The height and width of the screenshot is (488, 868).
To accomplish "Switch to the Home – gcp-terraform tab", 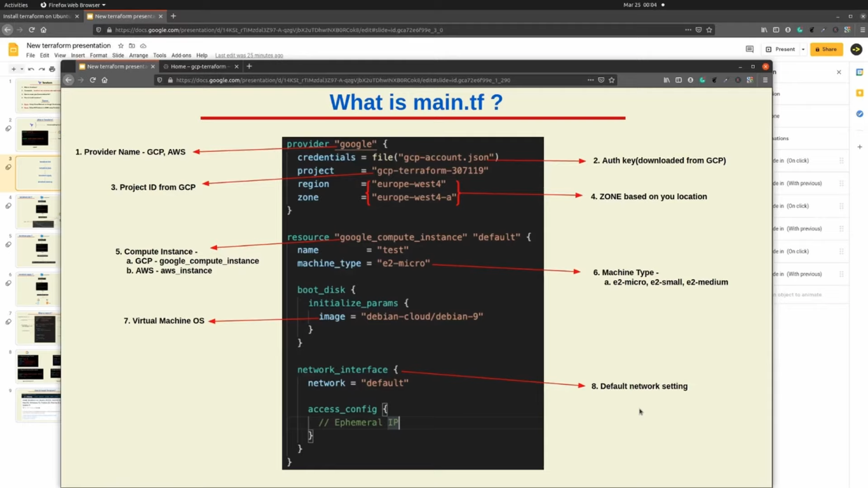I will click(x=198, y=66).
